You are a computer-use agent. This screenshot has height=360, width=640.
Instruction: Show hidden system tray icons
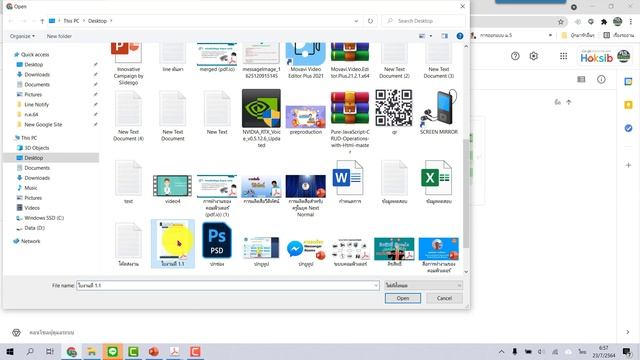501,351
